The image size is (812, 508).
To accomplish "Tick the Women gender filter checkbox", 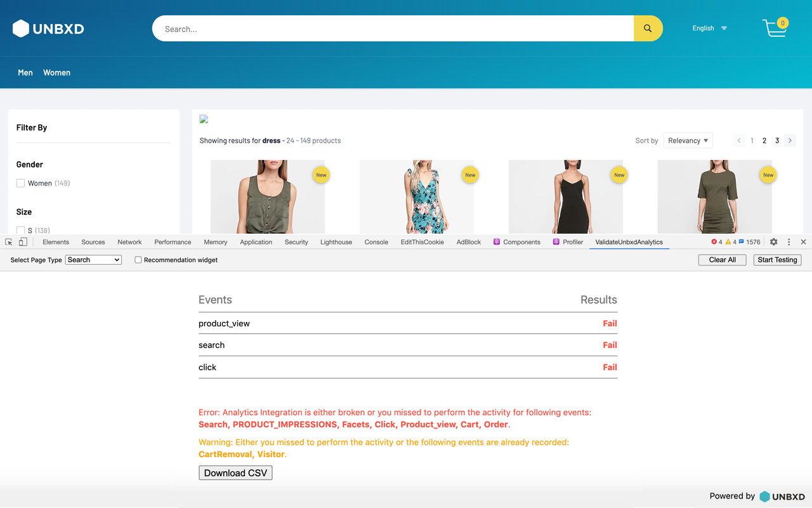I will 20,184.
